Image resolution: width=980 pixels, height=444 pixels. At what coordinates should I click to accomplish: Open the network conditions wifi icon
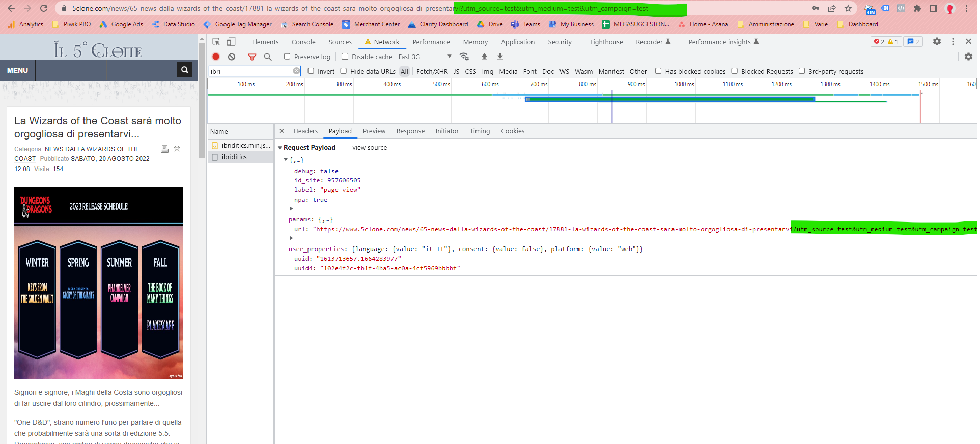[x=464, y=57]
